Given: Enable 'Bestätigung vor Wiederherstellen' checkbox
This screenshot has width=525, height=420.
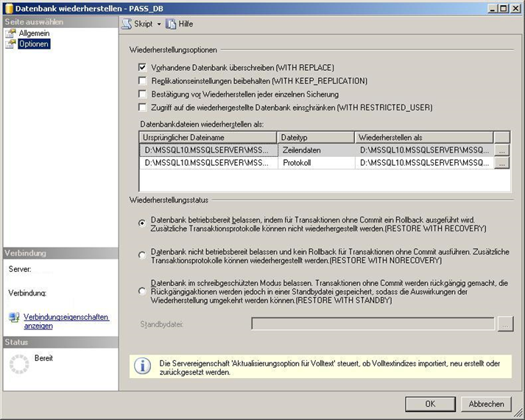Looking at the screenshot, I should click(x=143, y=94).
